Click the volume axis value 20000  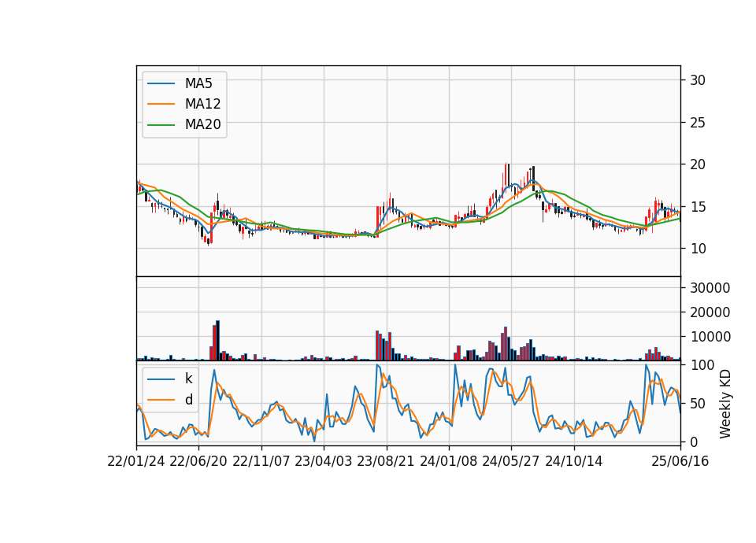[710, 312]
